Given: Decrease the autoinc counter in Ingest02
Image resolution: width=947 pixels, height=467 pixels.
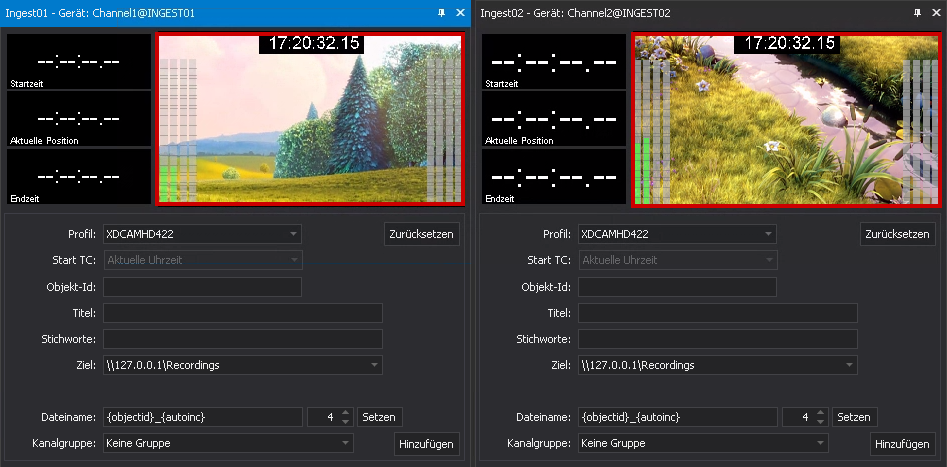Looking at the screenshot, I should coord(820,421).
